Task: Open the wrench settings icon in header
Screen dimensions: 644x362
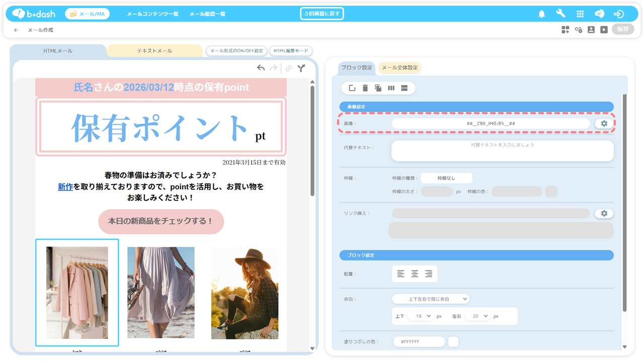Action: (560, 14)
